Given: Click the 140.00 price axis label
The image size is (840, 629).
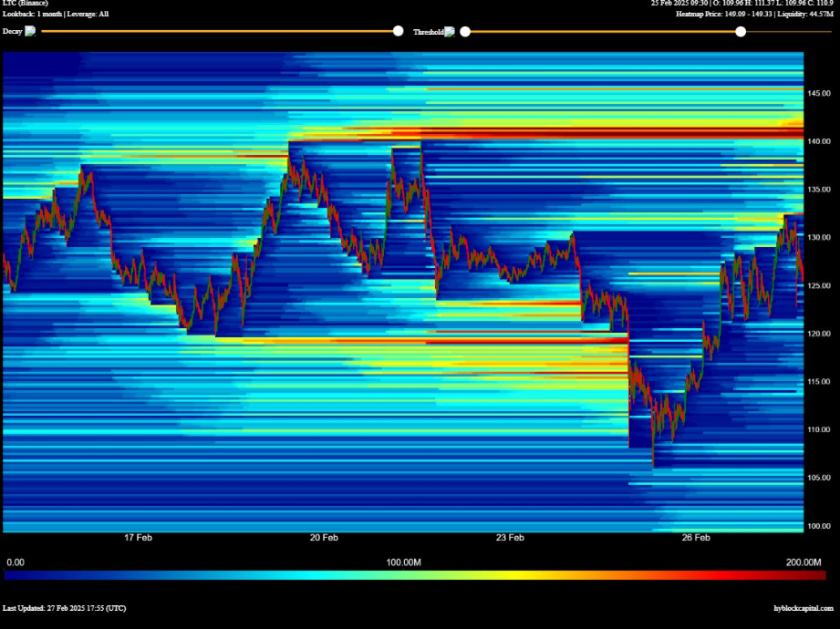Looking at the screenshot, I should coord(818,141).
